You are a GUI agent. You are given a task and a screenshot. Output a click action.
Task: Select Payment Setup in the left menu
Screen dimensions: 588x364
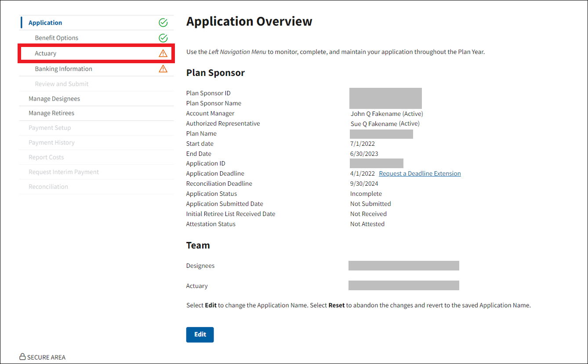pos(50,128)
